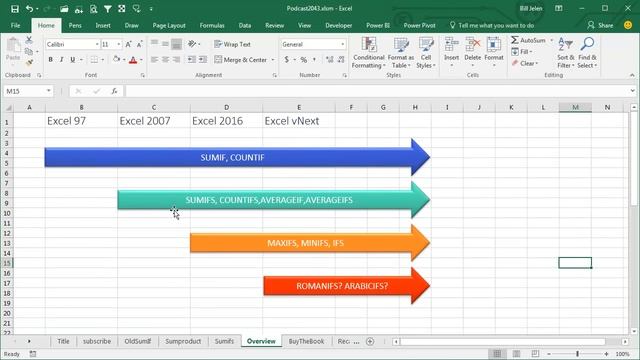640x360 pixels.
Task: Open the Borders dropdown arrow
Action: (x=102, y=60)
